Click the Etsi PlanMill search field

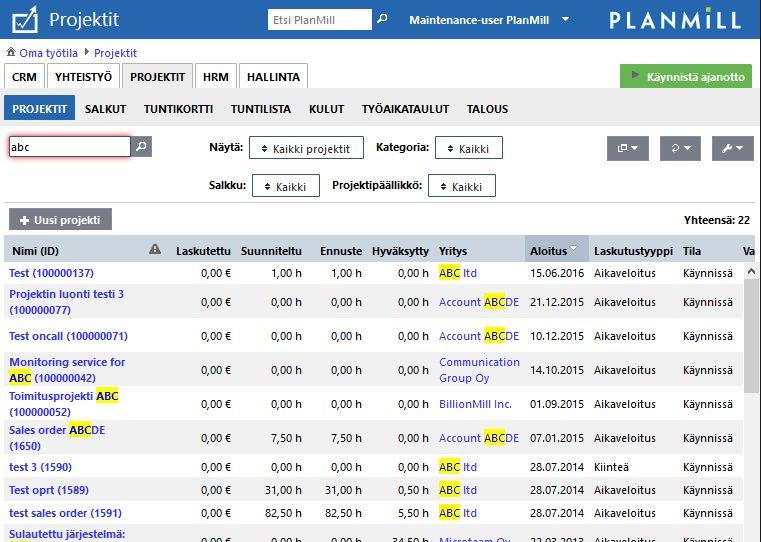(319, 20)
